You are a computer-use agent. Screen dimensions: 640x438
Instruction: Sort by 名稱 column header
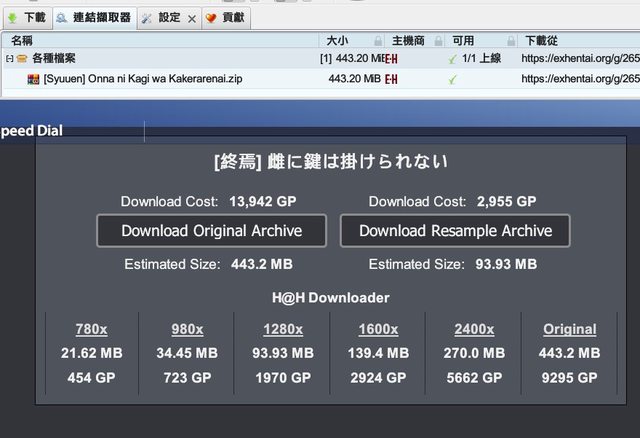click(x=22, y=41)
